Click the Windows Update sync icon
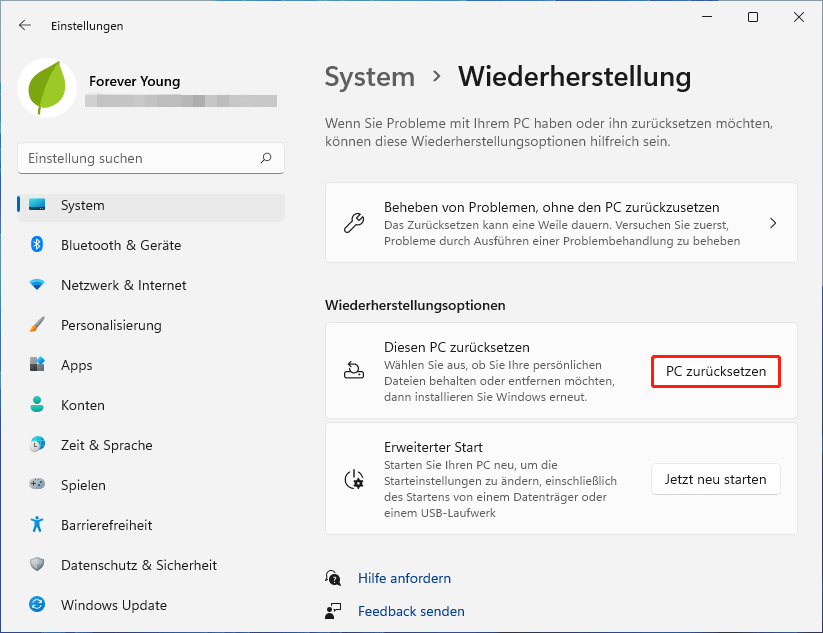Image resolution: width=823 pixels, height=633 pixels. 37,604
